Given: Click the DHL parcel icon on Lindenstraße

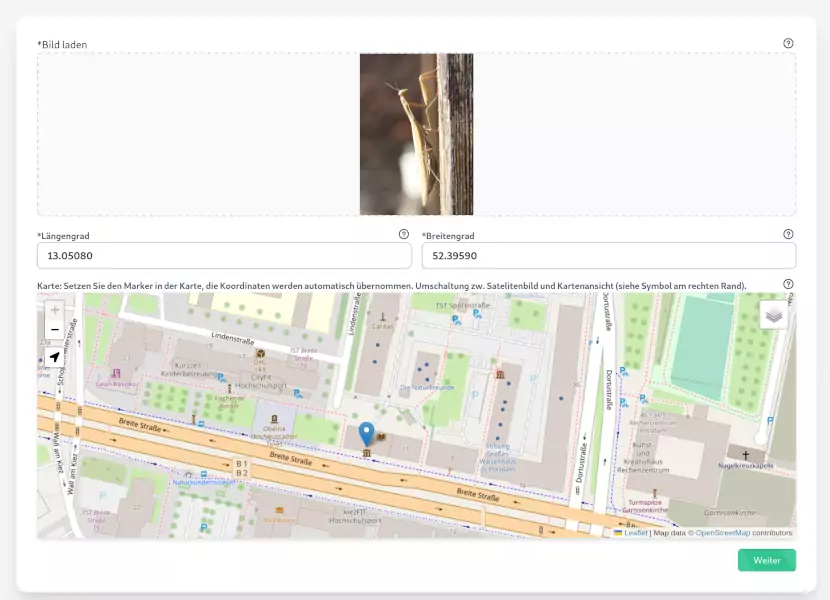Looking at the screenshot, I should pyautogui.click(x=260, y=354).
